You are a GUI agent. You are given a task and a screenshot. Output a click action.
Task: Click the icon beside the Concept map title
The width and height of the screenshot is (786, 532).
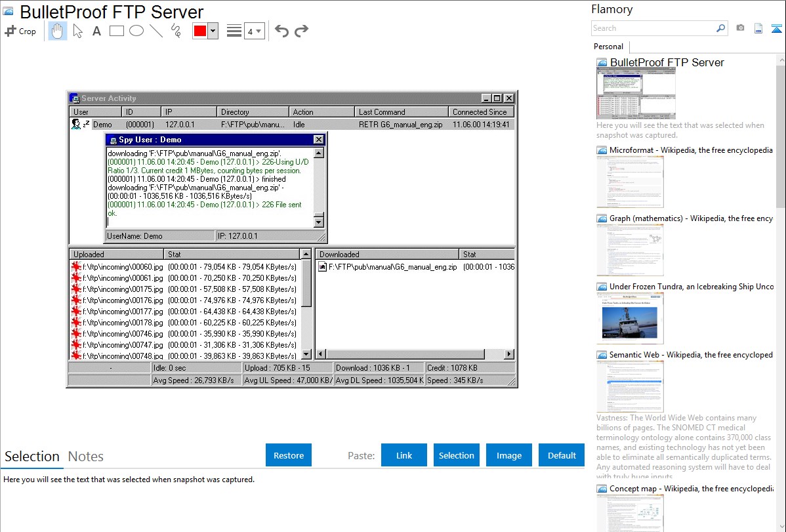tap(602, 489)
